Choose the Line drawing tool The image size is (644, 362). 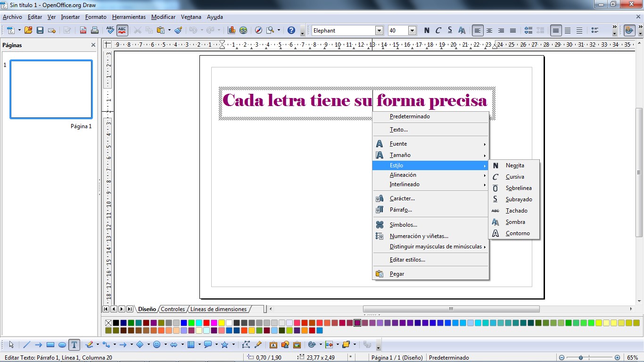click(27, 345)
